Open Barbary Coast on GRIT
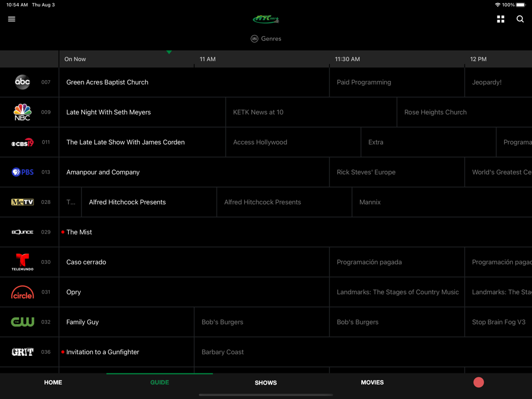 pos(363,352)
